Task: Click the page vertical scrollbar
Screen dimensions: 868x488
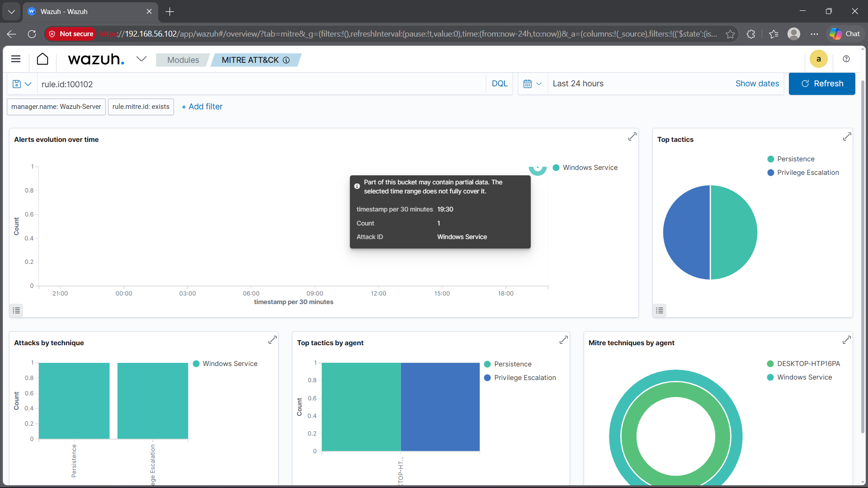Action: coord(863,258)
